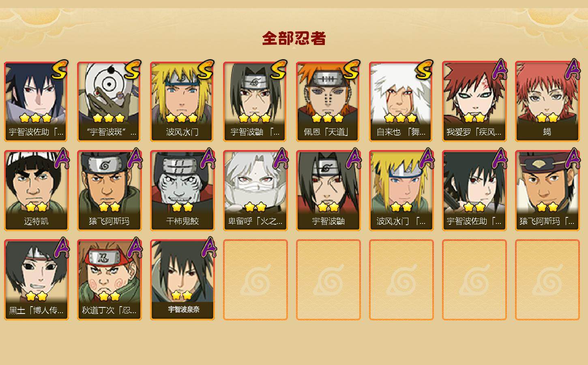Click the A badge on A-rank 波风水门 card
This screenshot has width=588, height=365.
427,159
